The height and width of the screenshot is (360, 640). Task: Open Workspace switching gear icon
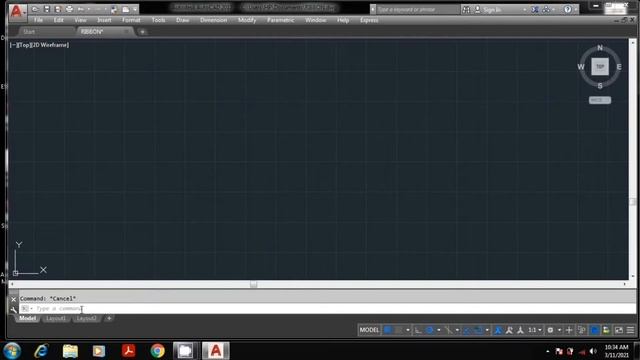550,330
